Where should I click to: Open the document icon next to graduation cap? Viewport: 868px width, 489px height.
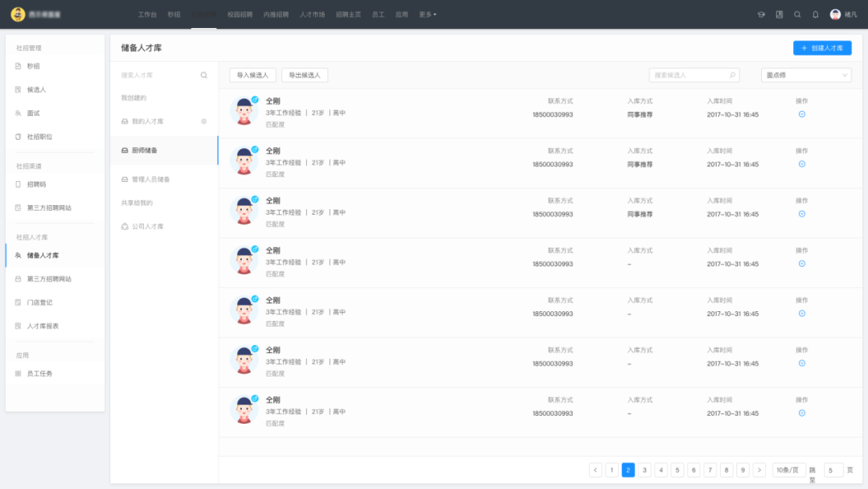click(x=779, y=14)
